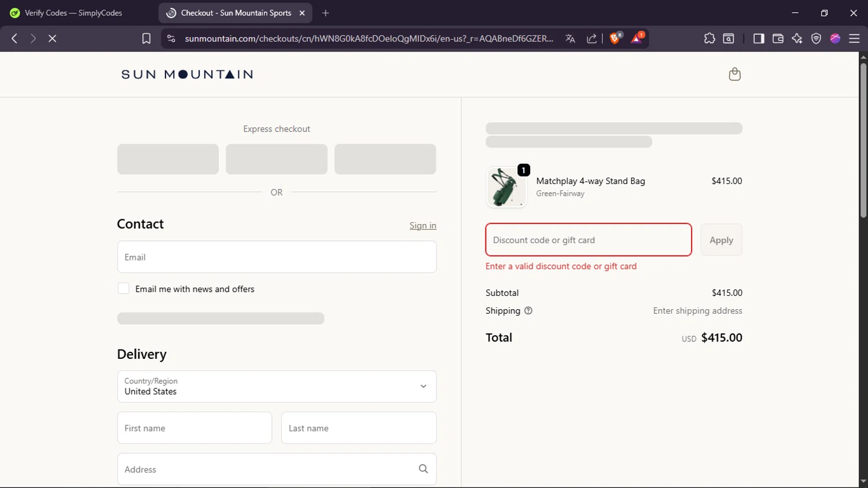Restore down the browser window
Viewport: 868px width, 488px height.
[824, 13]
